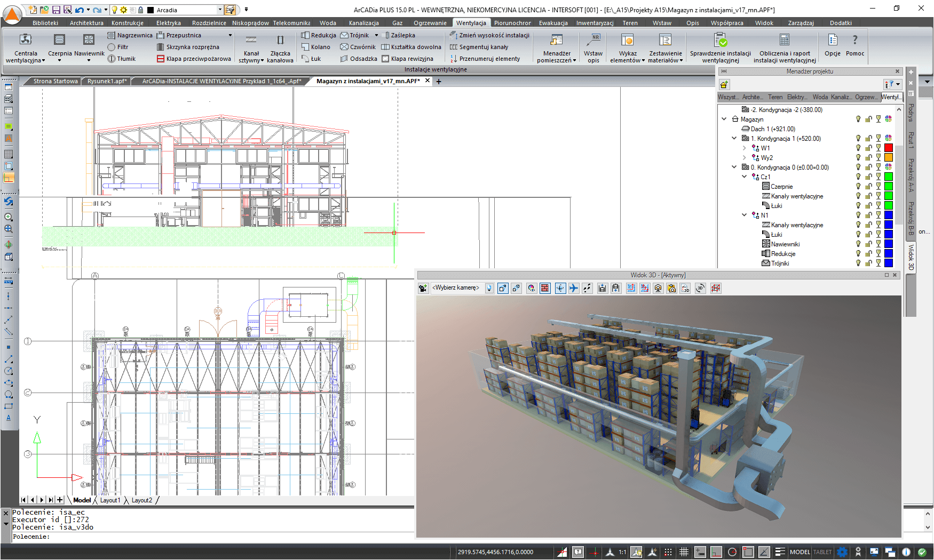Insert a Filtr element
Screen dimensions: 934x560
118,47
